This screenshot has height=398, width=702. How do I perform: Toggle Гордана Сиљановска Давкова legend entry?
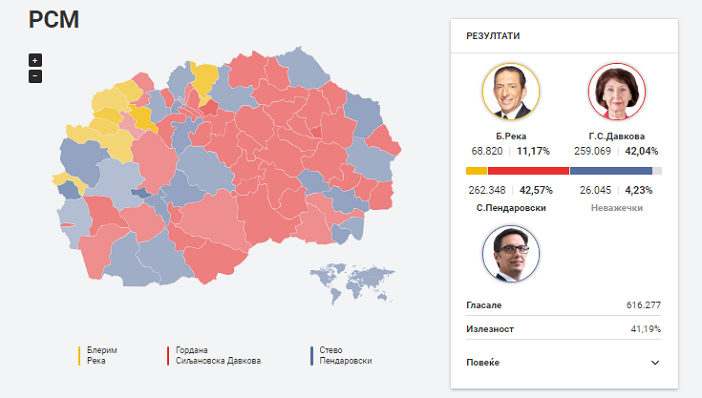click(214, 355)
